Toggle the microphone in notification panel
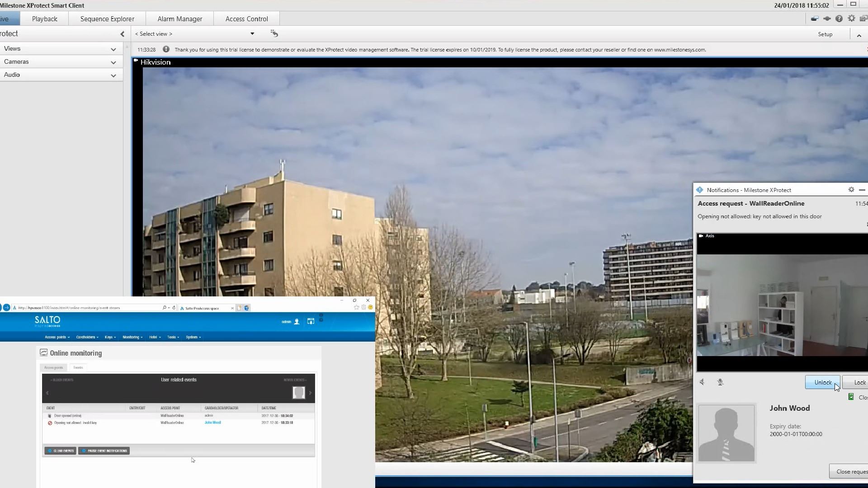The height and width of the screenshot is (488, 868). [720, 382]
